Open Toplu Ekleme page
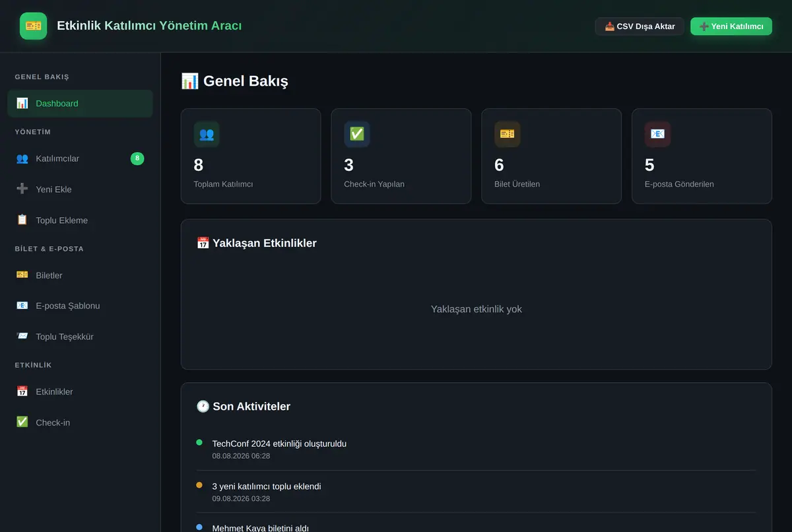The width and height of the screenshot is (792, 532). coord(80,220)
